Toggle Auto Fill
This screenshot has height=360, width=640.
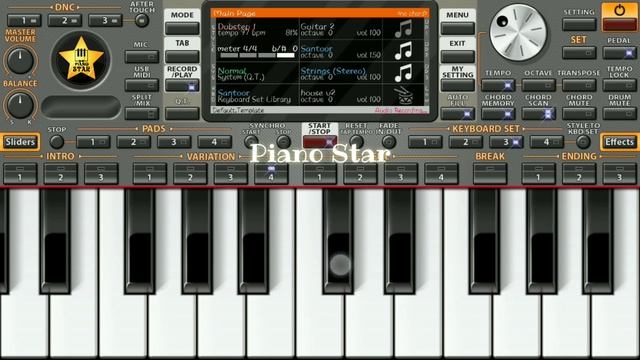(x=458, y=113)
